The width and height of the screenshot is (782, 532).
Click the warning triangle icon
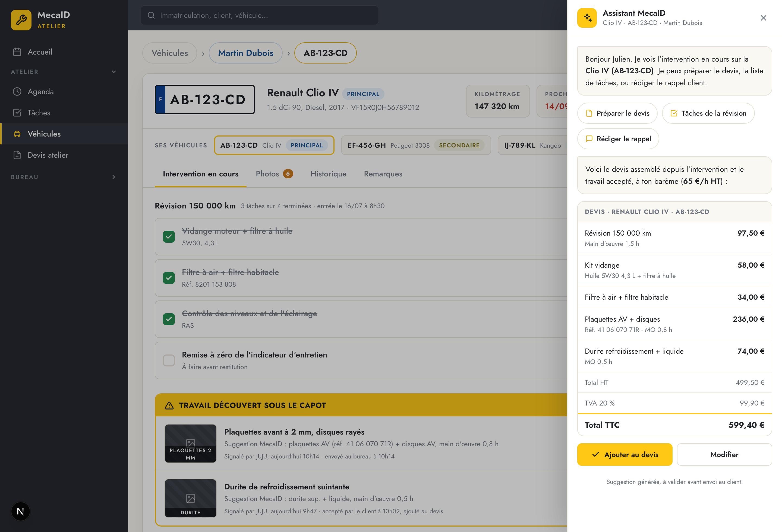(x=169, y=405)
